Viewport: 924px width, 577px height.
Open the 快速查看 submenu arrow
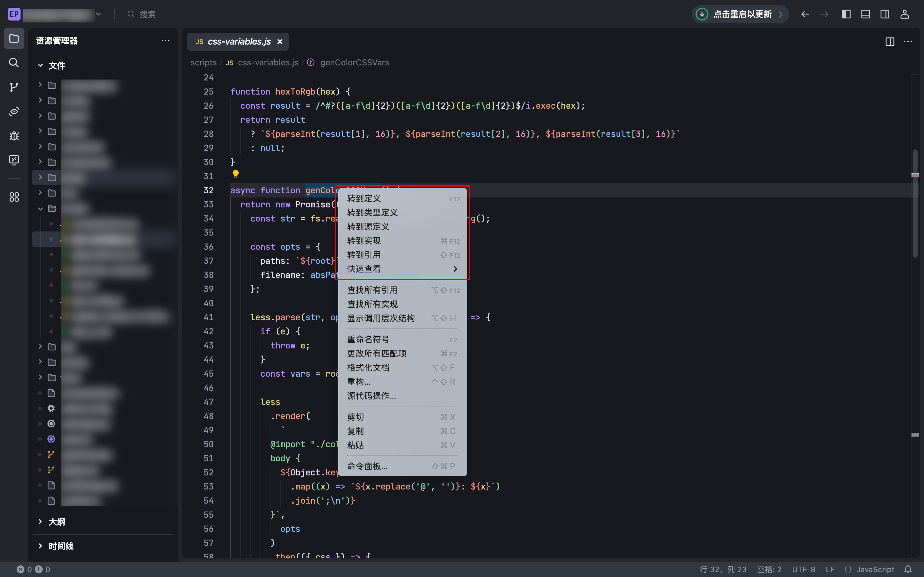(x=455, y=269)
